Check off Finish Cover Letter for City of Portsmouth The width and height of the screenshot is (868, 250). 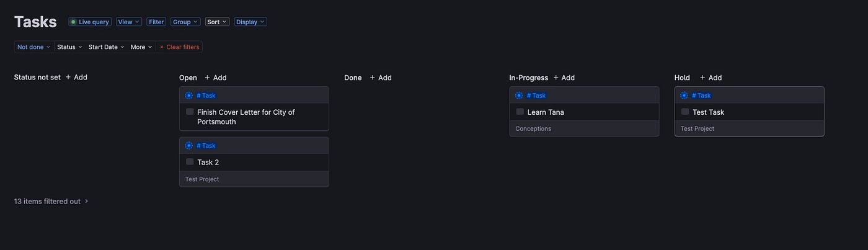[190, 112]
